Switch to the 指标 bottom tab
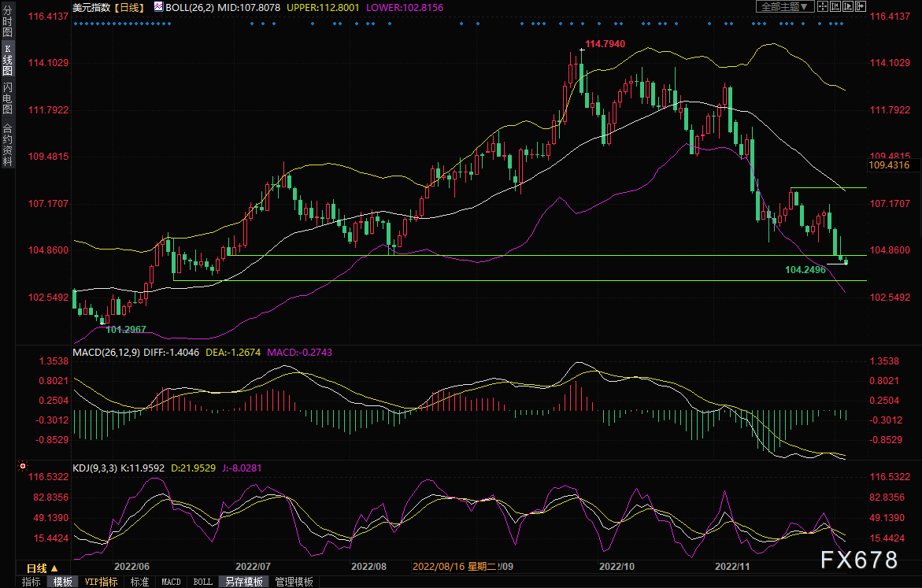Image resolution: width=922 pixels, height=588 pixels. (31, 582)
